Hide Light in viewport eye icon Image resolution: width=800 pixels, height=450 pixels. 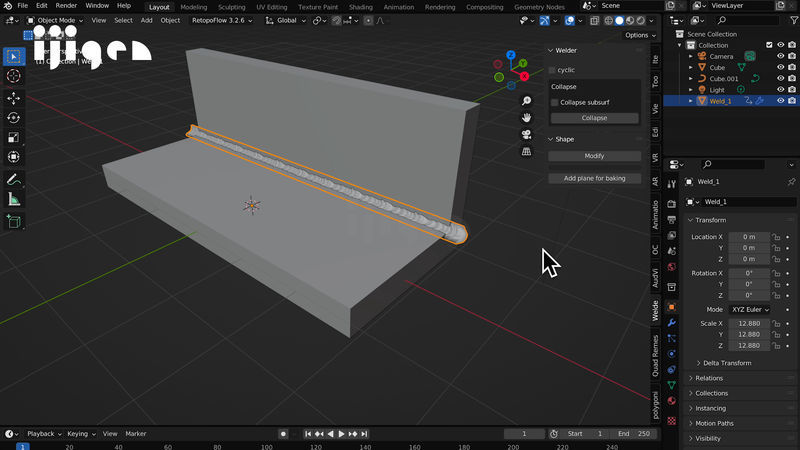[781, 90]
